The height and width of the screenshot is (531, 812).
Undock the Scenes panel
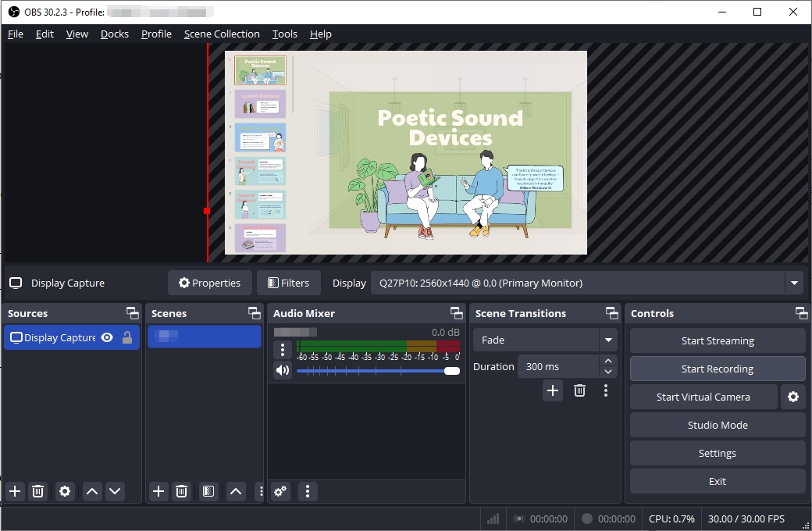(255, 313)
